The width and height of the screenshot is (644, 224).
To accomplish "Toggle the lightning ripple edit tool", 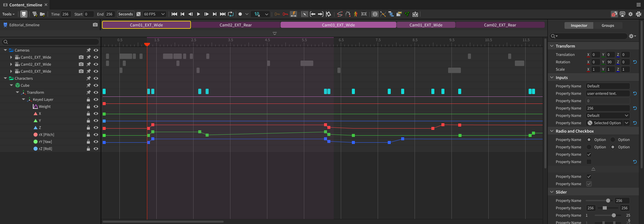I will click(x=293, y=14).
